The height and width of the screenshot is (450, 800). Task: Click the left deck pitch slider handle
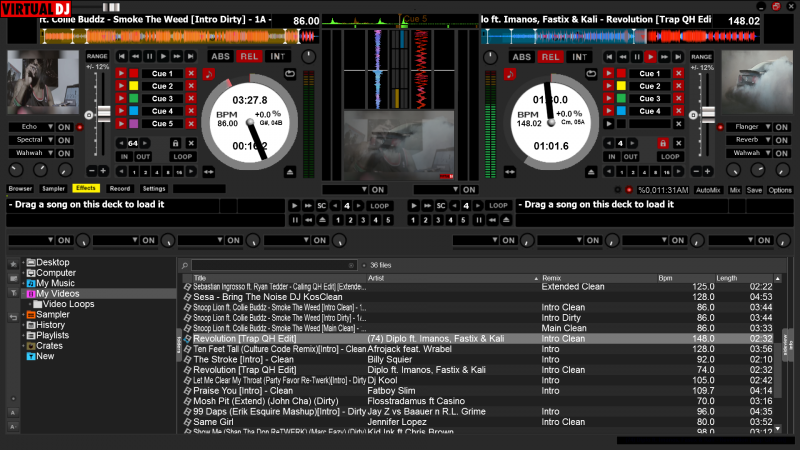pos(104,114)
